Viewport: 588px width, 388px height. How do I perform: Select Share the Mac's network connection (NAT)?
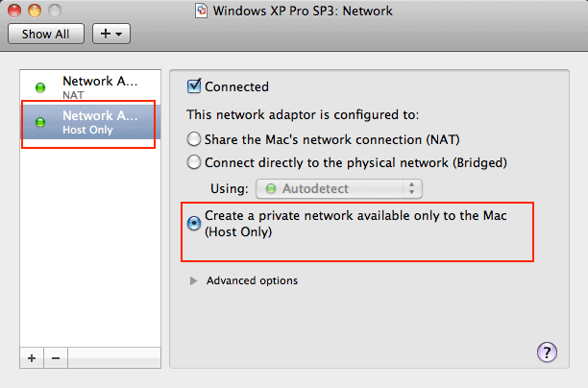click(195, 138)
